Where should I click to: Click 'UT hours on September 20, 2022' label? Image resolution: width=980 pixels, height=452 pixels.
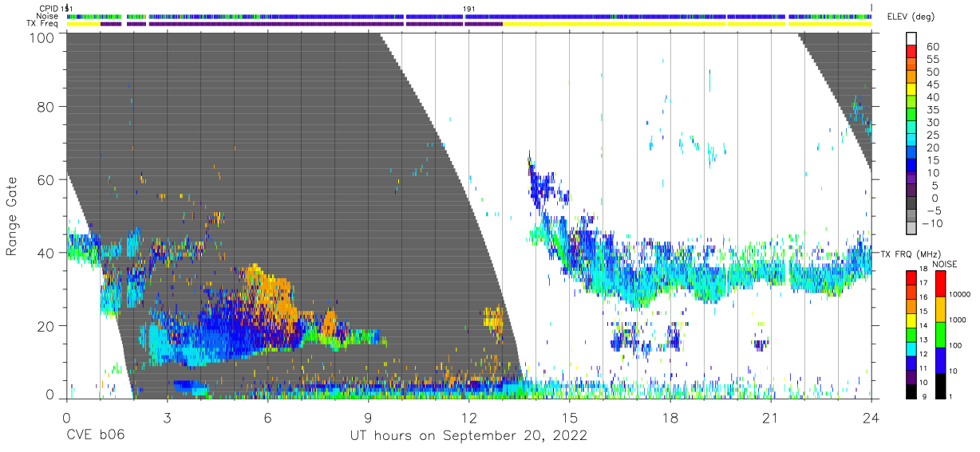(x=468, y=436)
